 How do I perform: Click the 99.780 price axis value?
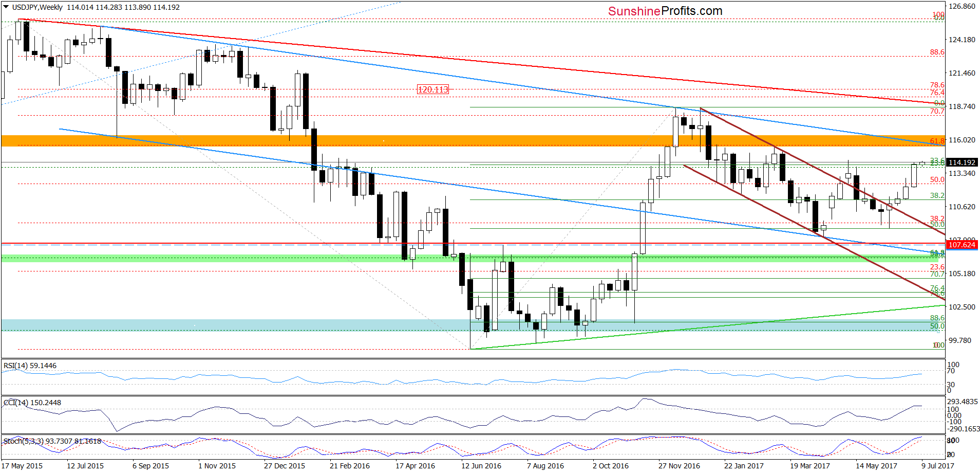959,340
